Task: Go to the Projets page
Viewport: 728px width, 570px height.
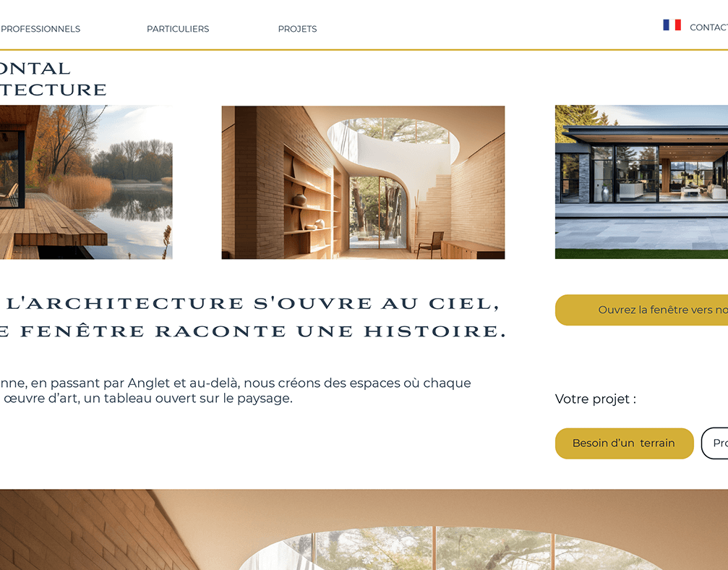Action: click(x=297, y=29)
